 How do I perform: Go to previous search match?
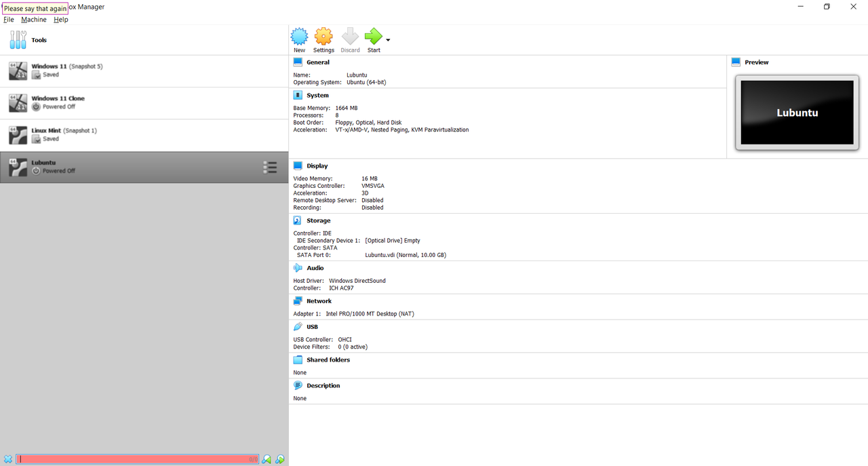pos(267,459)
